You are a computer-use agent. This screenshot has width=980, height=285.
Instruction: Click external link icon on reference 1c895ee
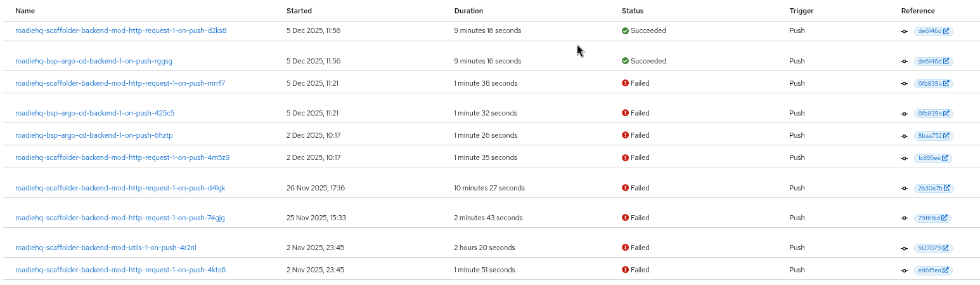[x=945, y=158]
